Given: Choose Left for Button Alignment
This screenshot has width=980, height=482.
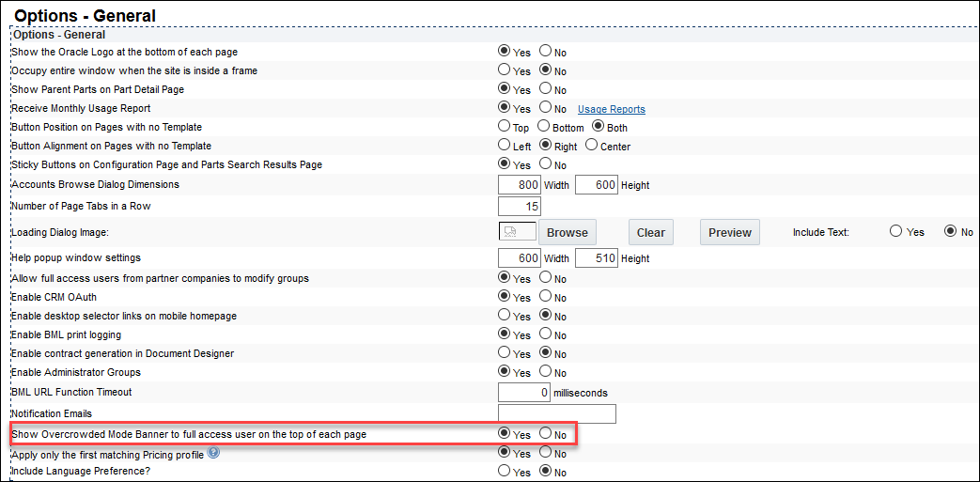Looking at the screenshot, I should click(x=503, y=145).
